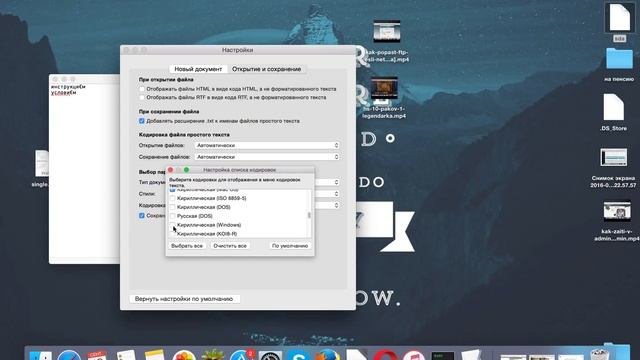Screen dimensions: 640x360
Task: Open the 'Стили' dropdown arrows
Action: [x=336, y=193]
